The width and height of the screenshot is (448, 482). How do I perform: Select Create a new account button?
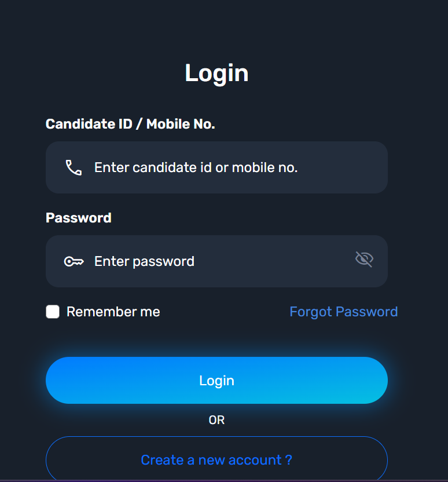tap(216, 459)
